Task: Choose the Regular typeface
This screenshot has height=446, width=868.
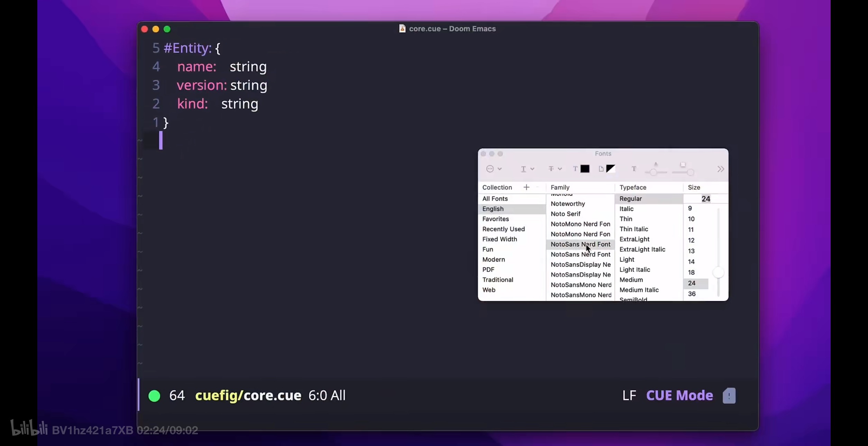Action: 649,198
